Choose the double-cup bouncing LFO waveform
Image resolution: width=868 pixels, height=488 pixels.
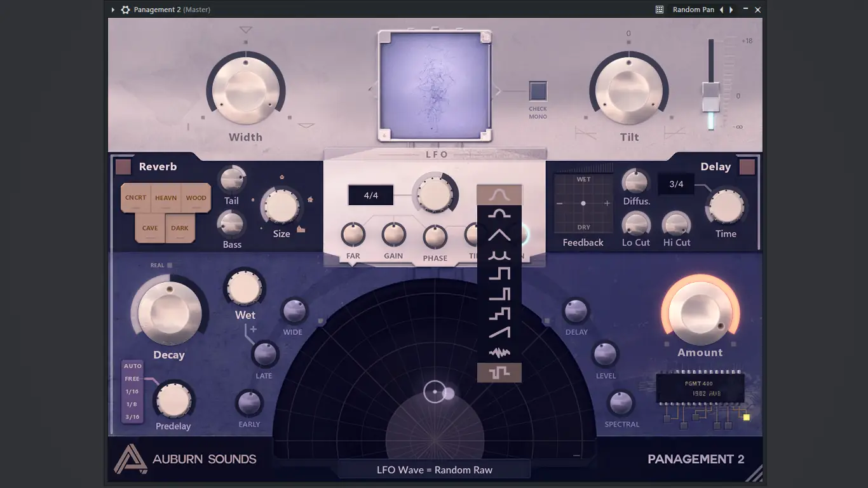[x=499, y=255]
